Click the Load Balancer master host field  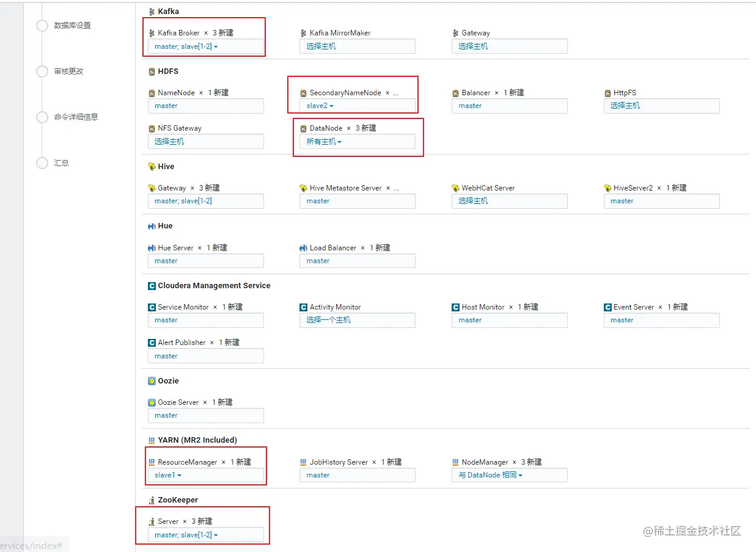coord(358,261)
